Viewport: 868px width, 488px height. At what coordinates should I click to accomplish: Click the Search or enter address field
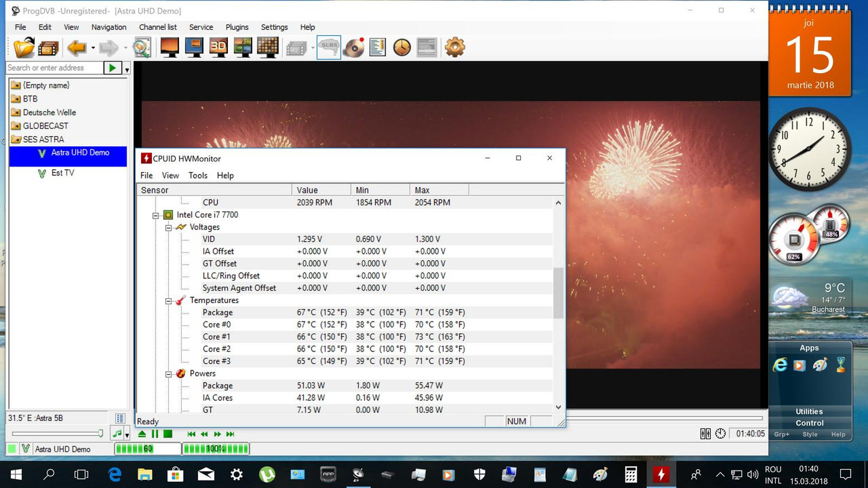54,68
